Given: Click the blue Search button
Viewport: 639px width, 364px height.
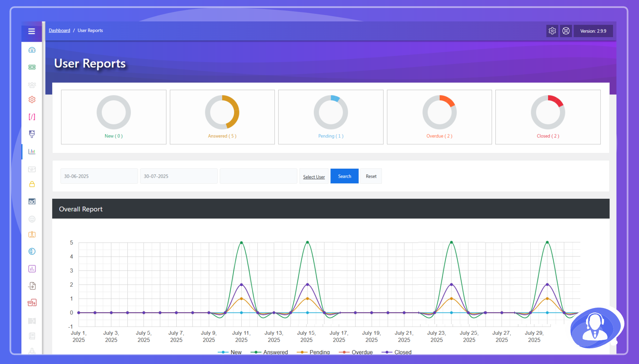Looking at the screenshot, I should pos(344,176).
